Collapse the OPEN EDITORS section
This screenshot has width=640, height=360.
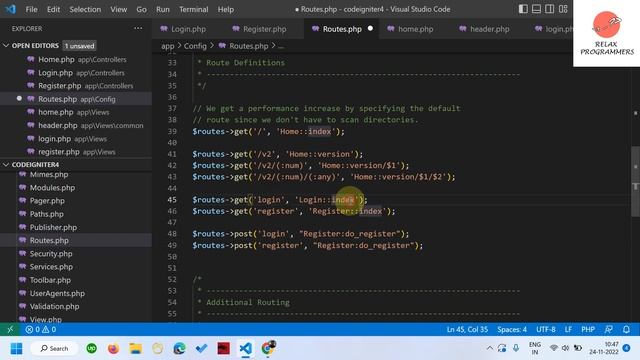(6, 46)
